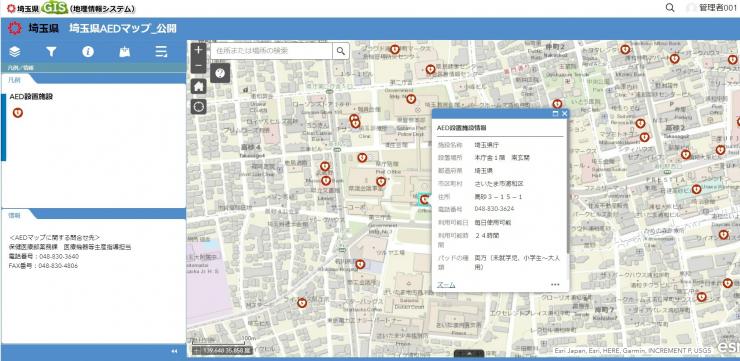Select the AED marker at Government Bldg No.1
This screenshot has width=740, height=361.
pyautogui.click(x=411, y=99)
